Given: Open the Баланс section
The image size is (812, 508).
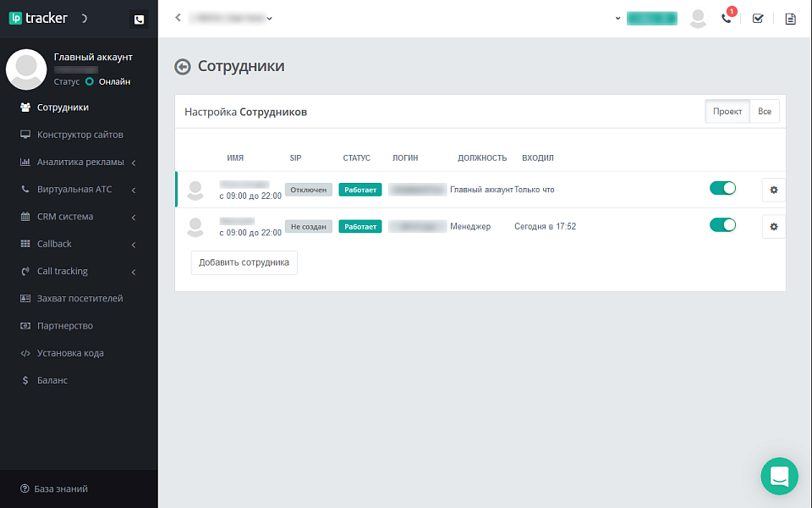Looking at the screenshot, I should 51,380.
